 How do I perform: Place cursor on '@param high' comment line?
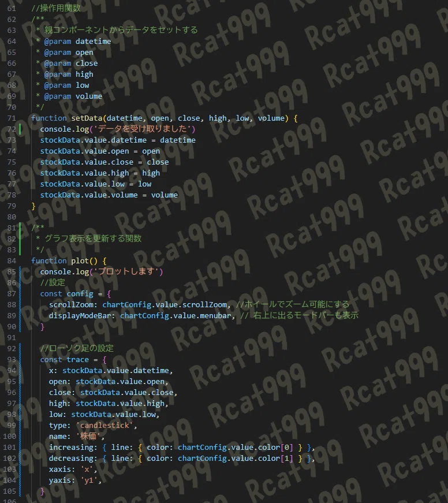(65, 74)
